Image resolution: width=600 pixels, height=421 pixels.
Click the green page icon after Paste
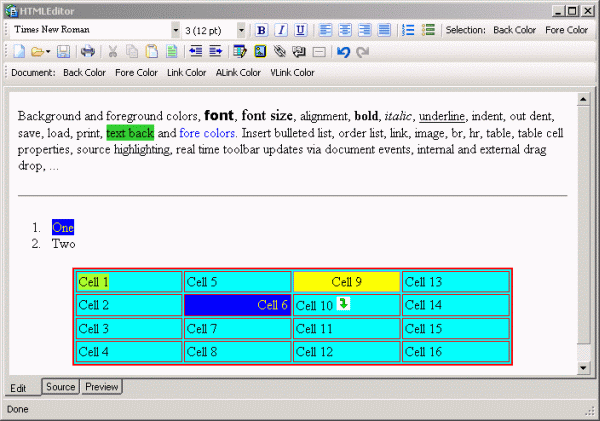click(x=171, y=51)
